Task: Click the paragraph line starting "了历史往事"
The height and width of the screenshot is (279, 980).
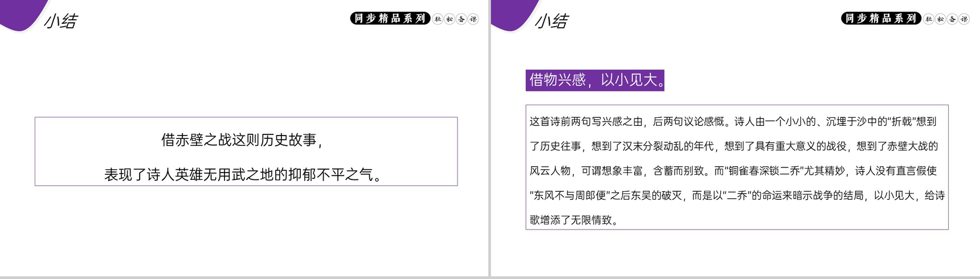Action: click(x=734, y=146)
